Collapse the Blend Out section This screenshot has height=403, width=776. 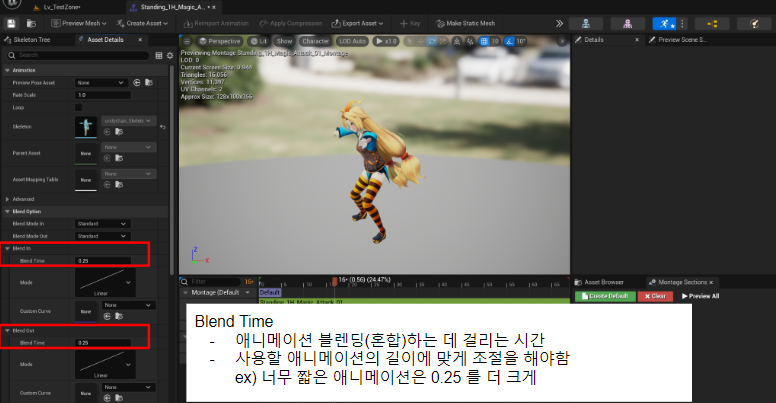[7, 330]
